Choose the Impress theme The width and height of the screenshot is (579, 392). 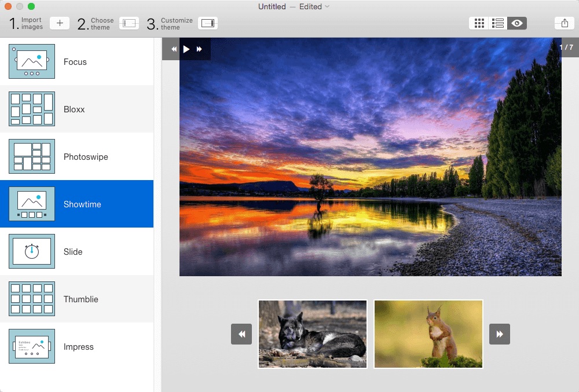[x=77, y=347]
